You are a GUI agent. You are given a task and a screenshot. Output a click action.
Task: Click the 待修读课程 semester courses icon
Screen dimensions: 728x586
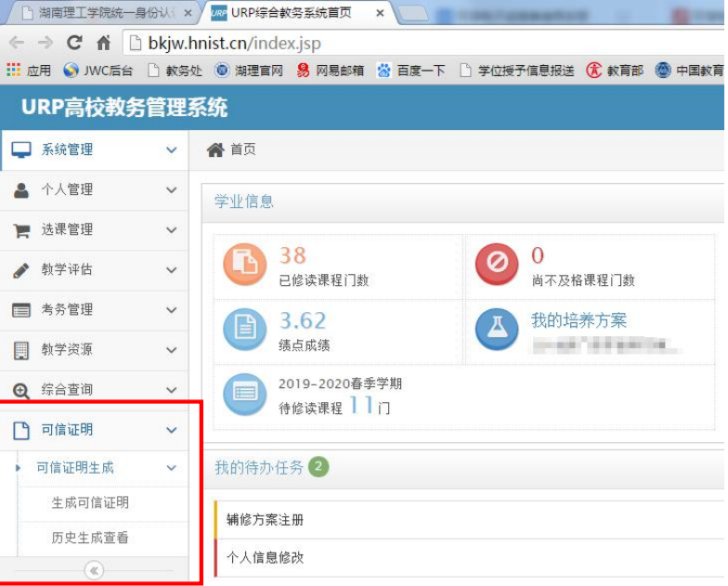[x=245, y=394]
